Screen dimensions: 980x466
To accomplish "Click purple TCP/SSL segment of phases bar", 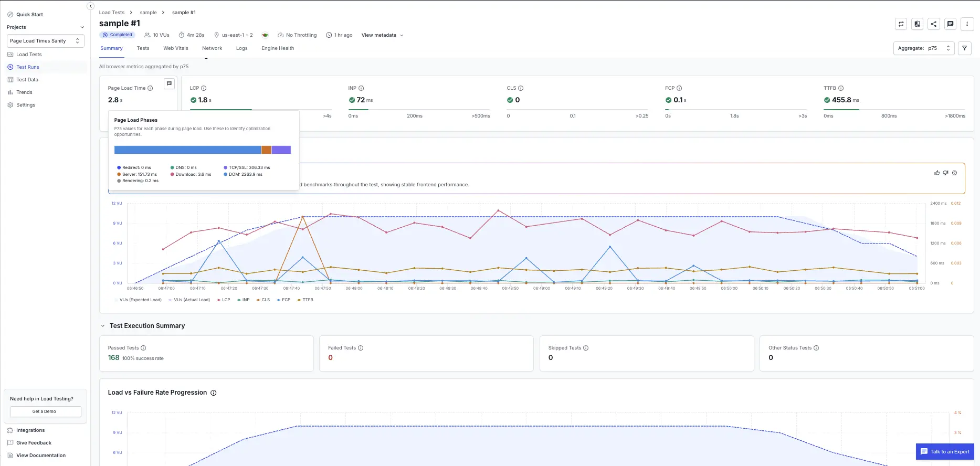I will [281, 150].
